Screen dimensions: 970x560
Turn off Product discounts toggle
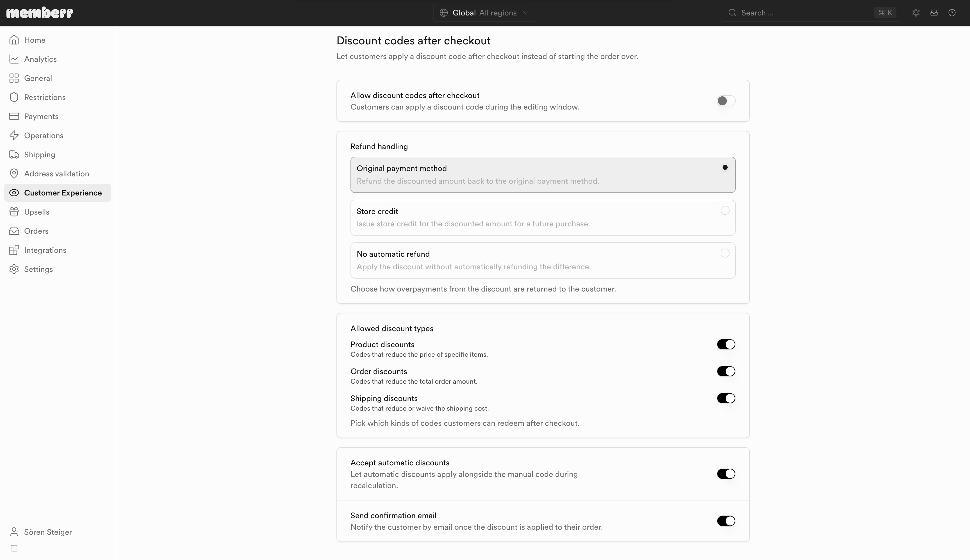pos(726,344)
